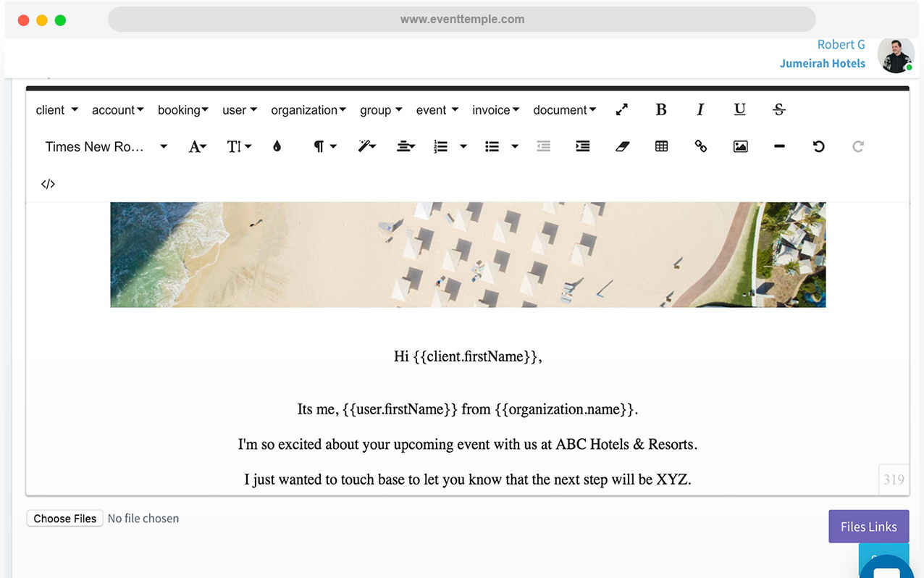Click the browser address bar
924x578 pixels.
462,20
